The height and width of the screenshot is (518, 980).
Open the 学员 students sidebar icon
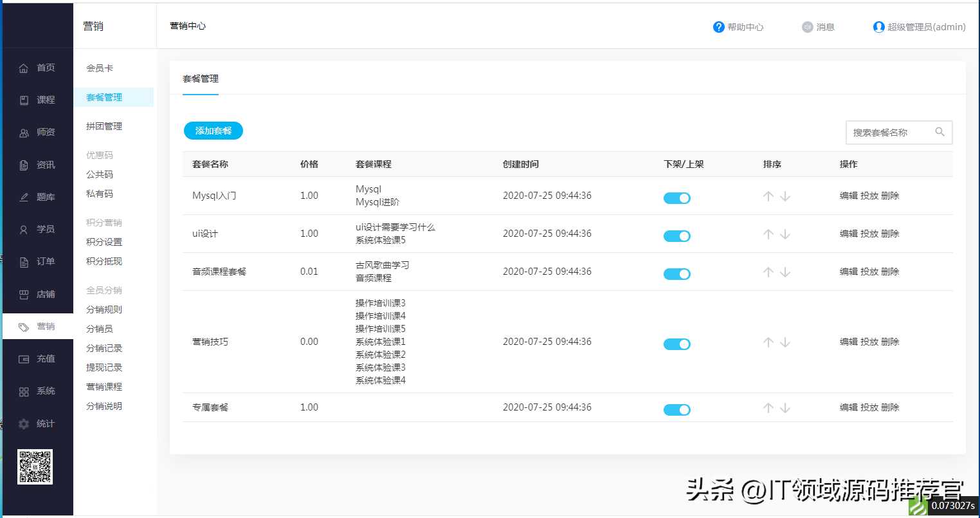[24, 230]
